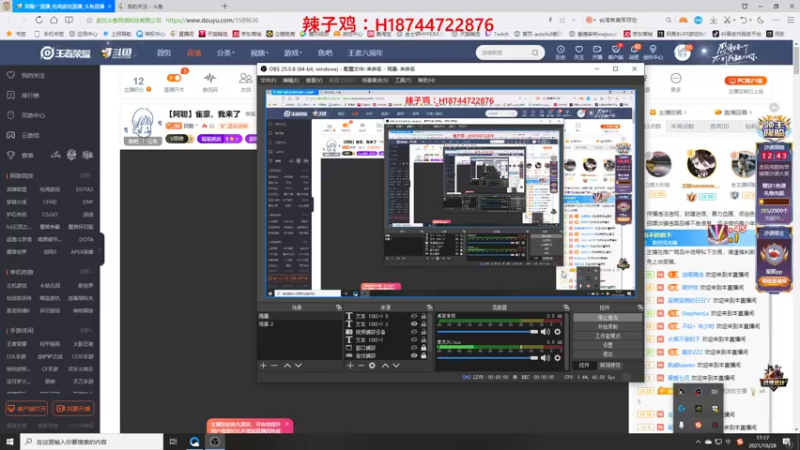Move selected scene down
The image size is (800, 450).
[298, 365]
